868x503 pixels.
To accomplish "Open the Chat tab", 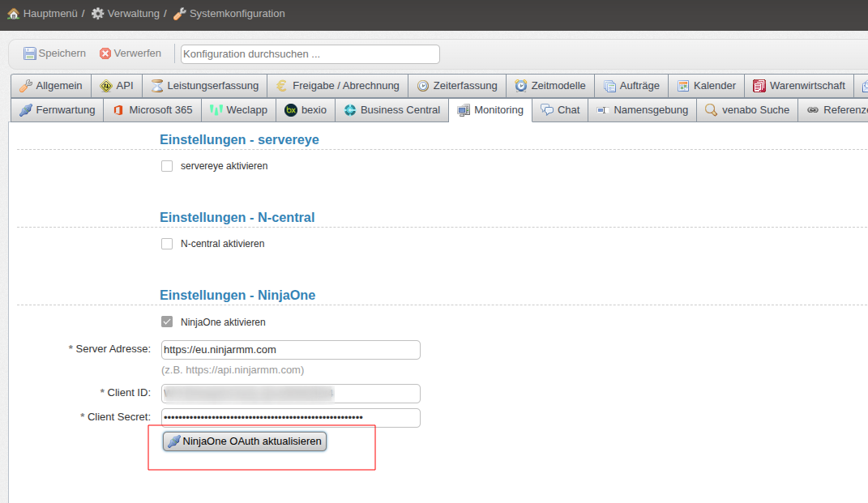I will [560, 110].
